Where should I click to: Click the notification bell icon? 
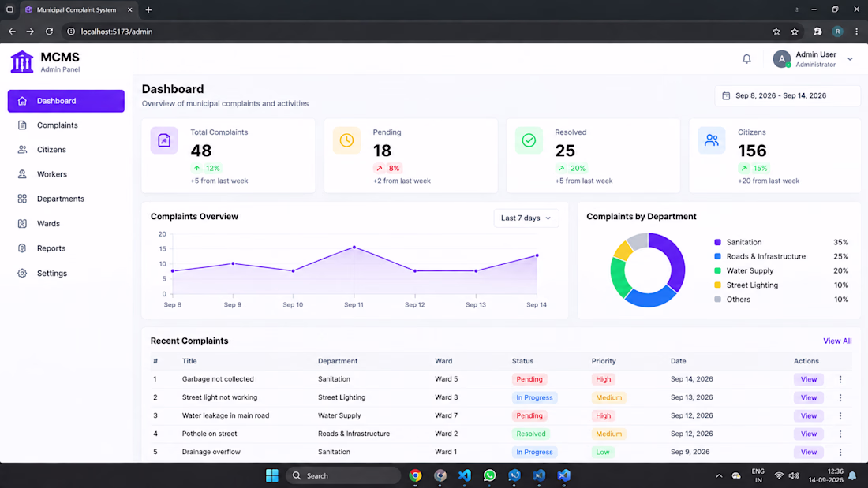click(x=746, y=58)
